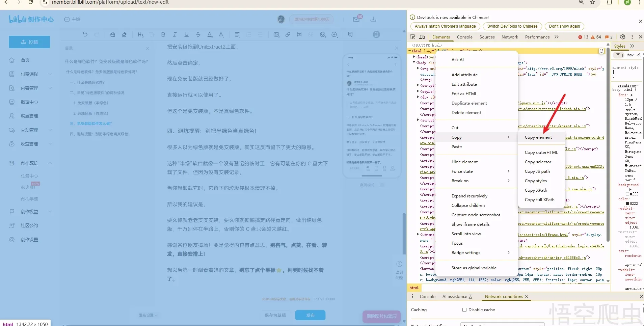
Task: Toggle the device toolbar icon
Action: point(422,37)
